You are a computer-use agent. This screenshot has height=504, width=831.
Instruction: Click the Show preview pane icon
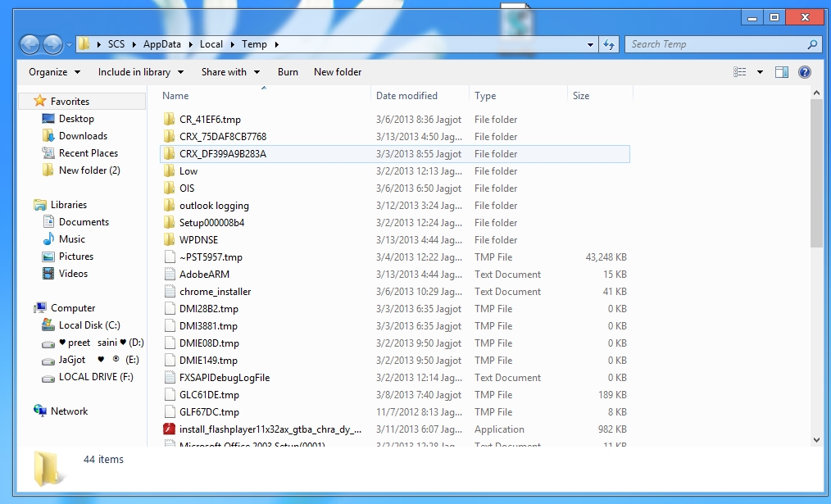[781, 72]
